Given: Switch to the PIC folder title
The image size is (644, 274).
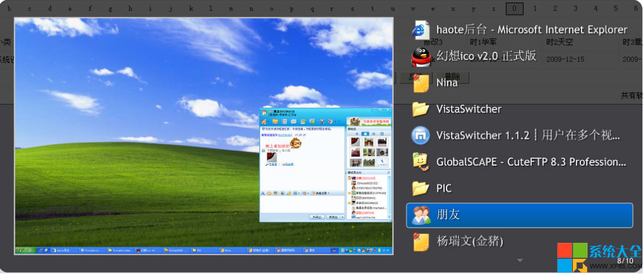Looking at the screenshot, I should (444, 189).
